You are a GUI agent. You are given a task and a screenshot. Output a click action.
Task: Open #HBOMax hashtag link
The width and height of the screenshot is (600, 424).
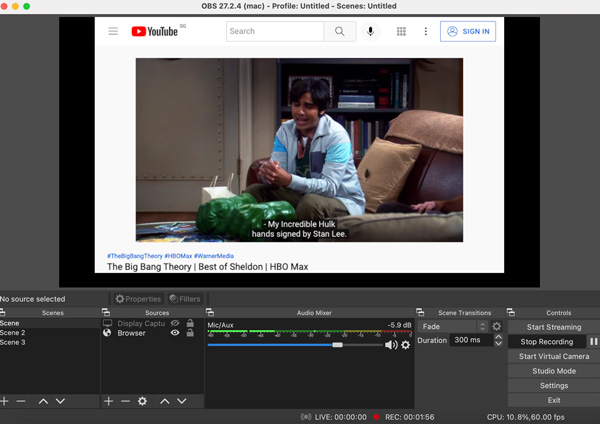178,256
